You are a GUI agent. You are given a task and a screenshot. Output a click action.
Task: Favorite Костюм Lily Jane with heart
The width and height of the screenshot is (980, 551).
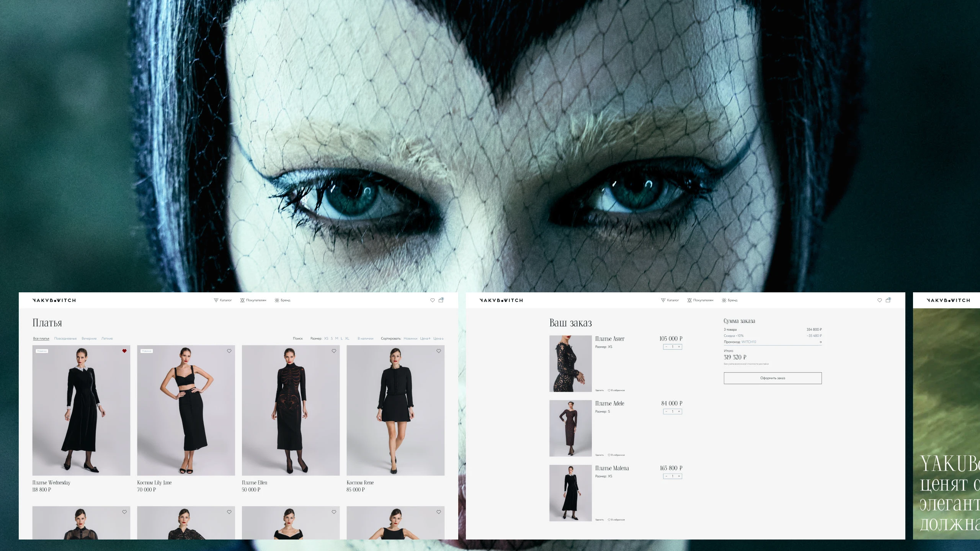click(x=229, y=351)
